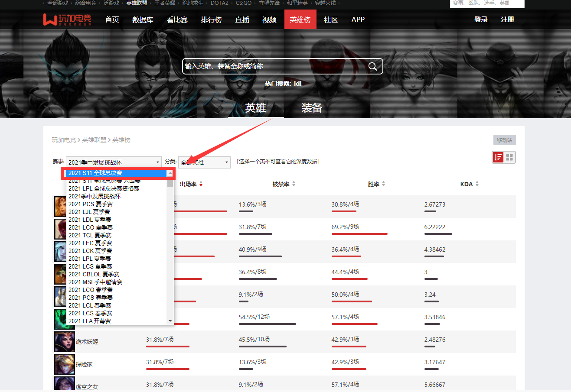Select 2021 CBLOL 夏季赛 option
This screenshot has height=392, width=571.
click(x=117, y=274)
